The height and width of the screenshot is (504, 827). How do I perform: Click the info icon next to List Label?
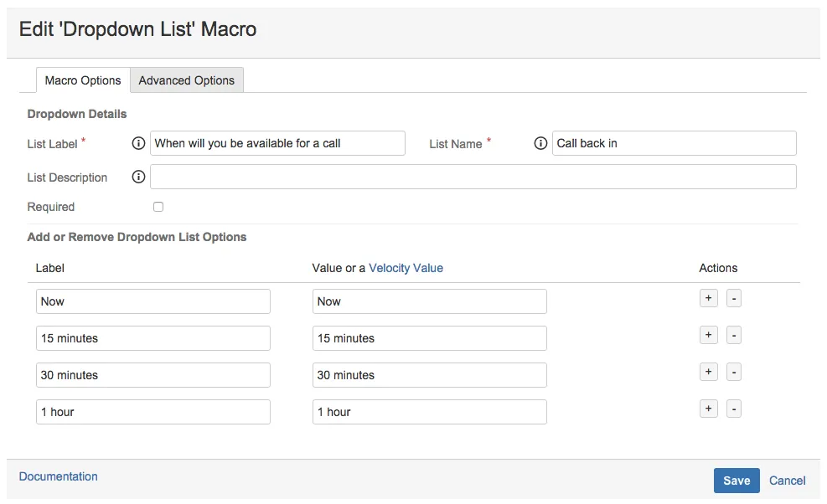138,143
